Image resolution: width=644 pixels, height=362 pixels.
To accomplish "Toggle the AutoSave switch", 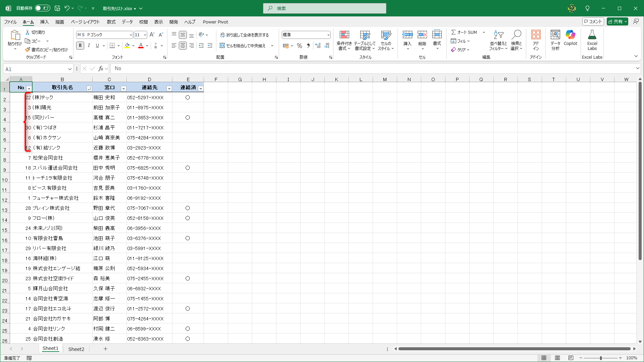I will [42, 8].
